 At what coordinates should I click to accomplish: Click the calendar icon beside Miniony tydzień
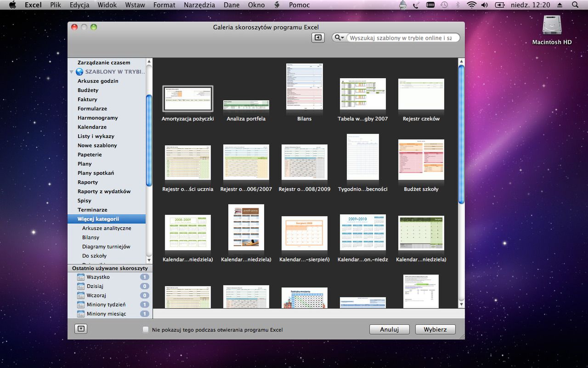[81, 305]
